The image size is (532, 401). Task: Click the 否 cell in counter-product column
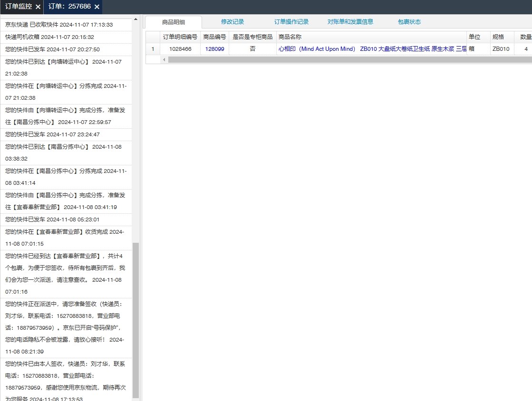pyautogui.click(x=252, y=49)
